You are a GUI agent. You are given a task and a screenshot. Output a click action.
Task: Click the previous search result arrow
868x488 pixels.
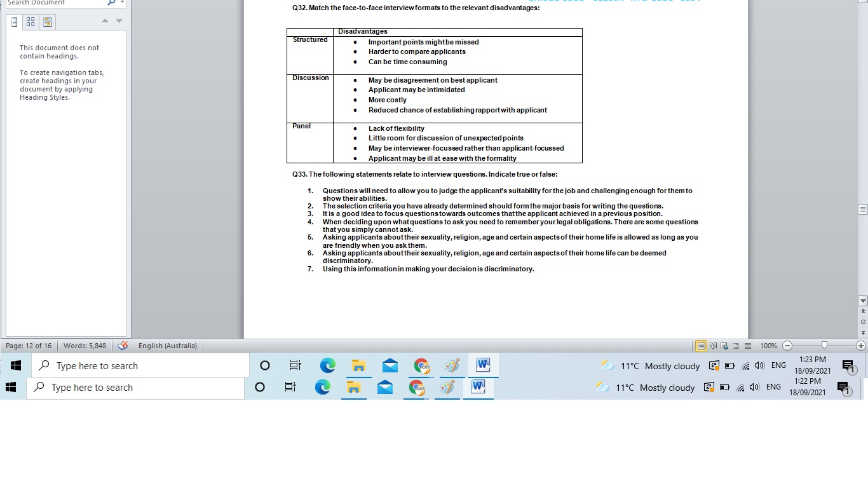(105, 20)
